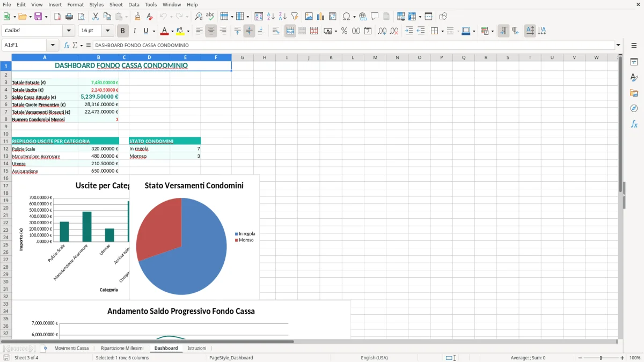Remove a decimal place
This screenshot has width=644, height=362.
click(x=394, y=31)
